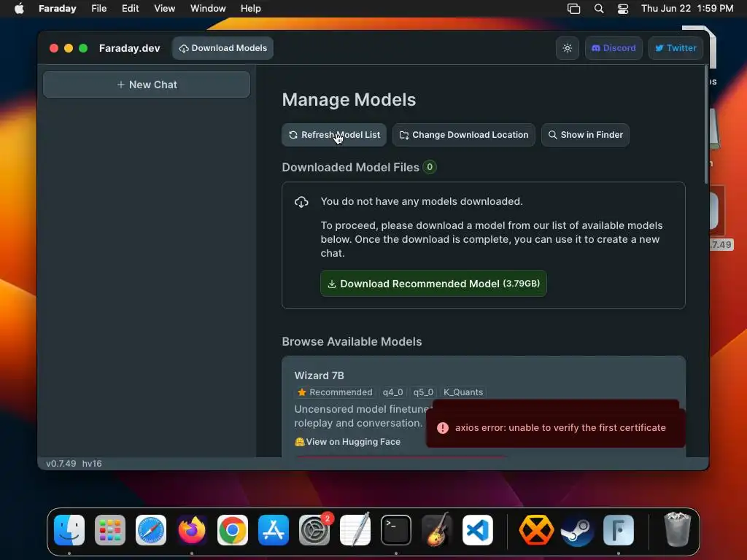This screenshot has width=747, height=560.
Task: Refresh Model List
Action: pos(334,135)
